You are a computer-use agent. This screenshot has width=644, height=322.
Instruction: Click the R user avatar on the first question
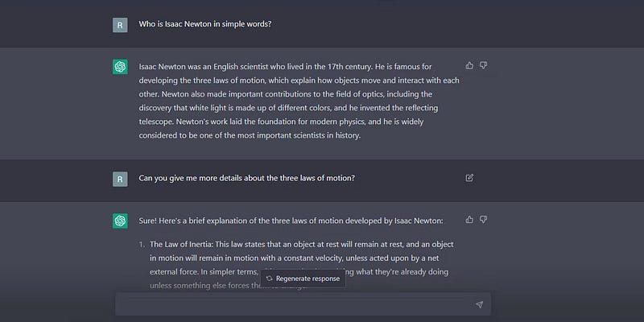[x=120, y=24]
